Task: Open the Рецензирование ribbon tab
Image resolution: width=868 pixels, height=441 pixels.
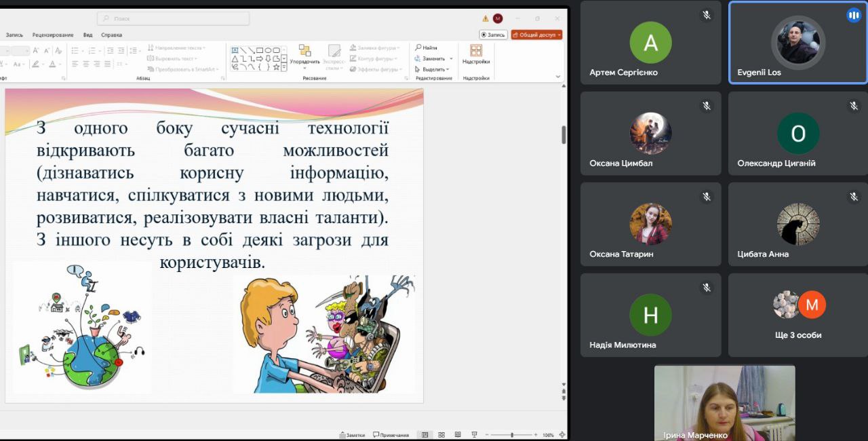Action: click(52, 35)
